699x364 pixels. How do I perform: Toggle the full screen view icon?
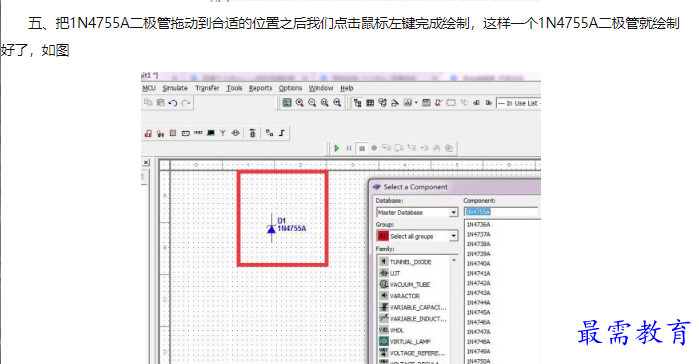[x=287, y=103]
